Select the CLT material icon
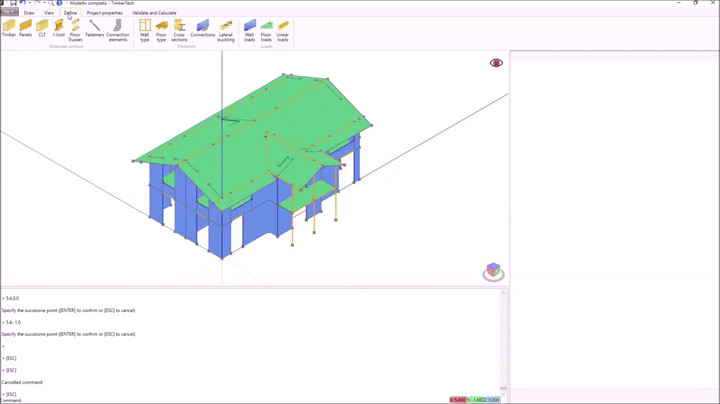 (42, 29)
